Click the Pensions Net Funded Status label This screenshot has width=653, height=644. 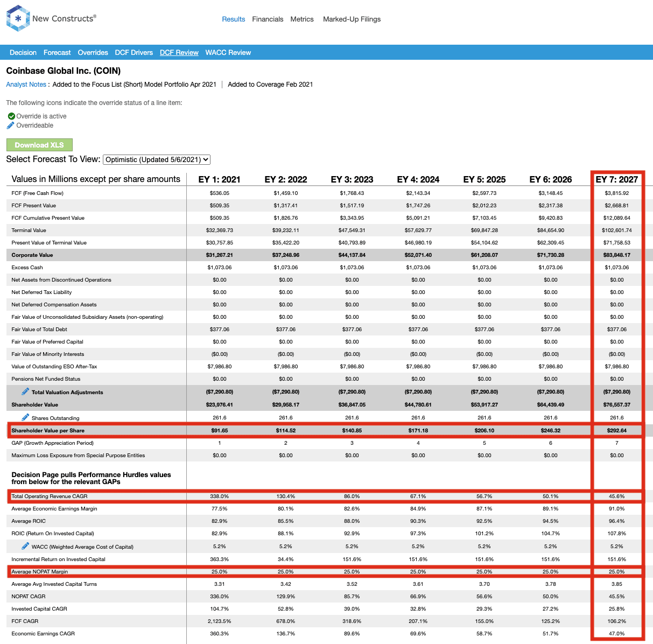pyautogui.click(x=46, y=379)
